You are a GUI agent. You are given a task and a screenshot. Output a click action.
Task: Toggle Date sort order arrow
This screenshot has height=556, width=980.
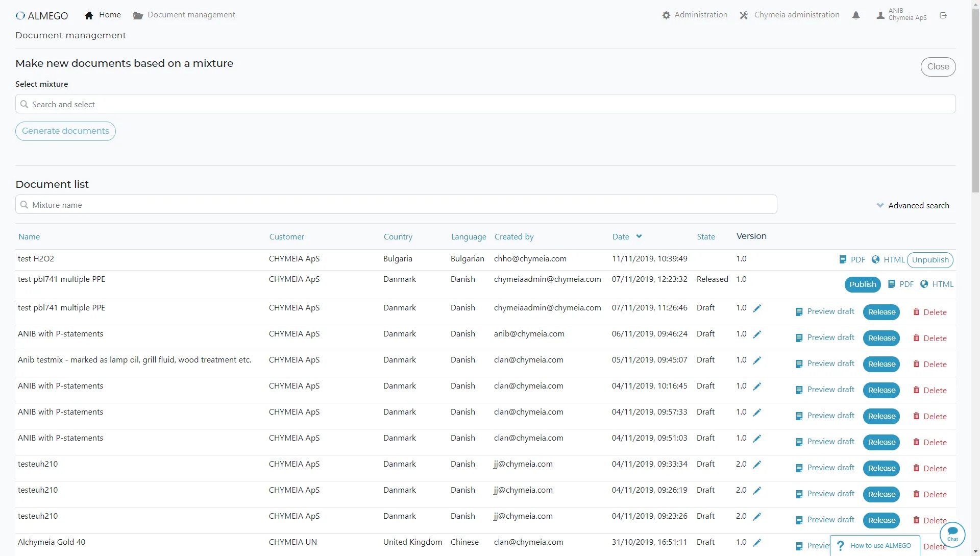(x=639, y=236)
